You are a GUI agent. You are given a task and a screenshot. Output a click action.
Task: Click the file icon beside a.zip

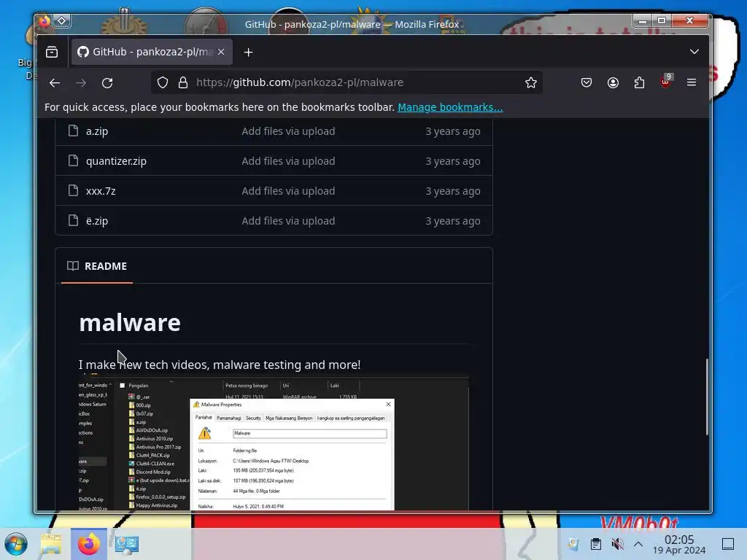(73, 131)
